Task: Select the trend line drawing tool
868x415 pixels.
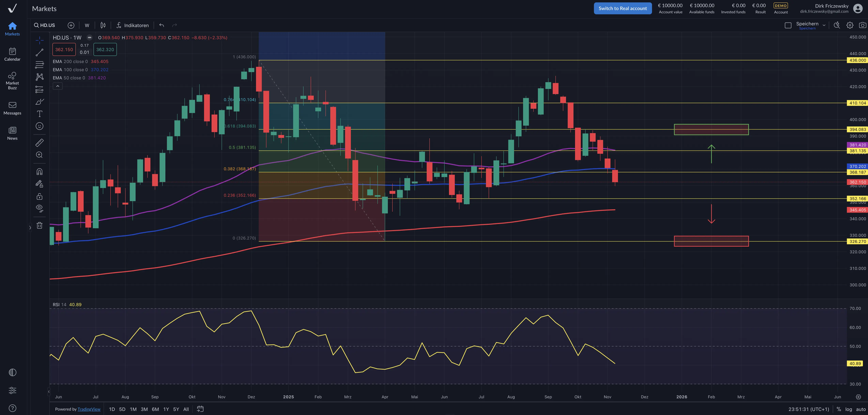Action: (39, 52)
